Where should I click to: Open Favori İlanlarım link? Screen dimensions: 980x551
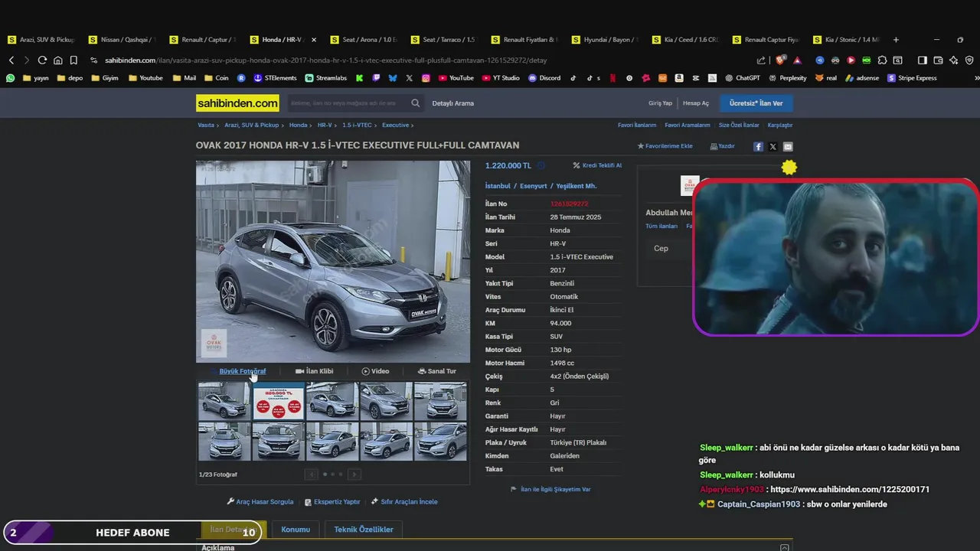(x=637, y=125)
